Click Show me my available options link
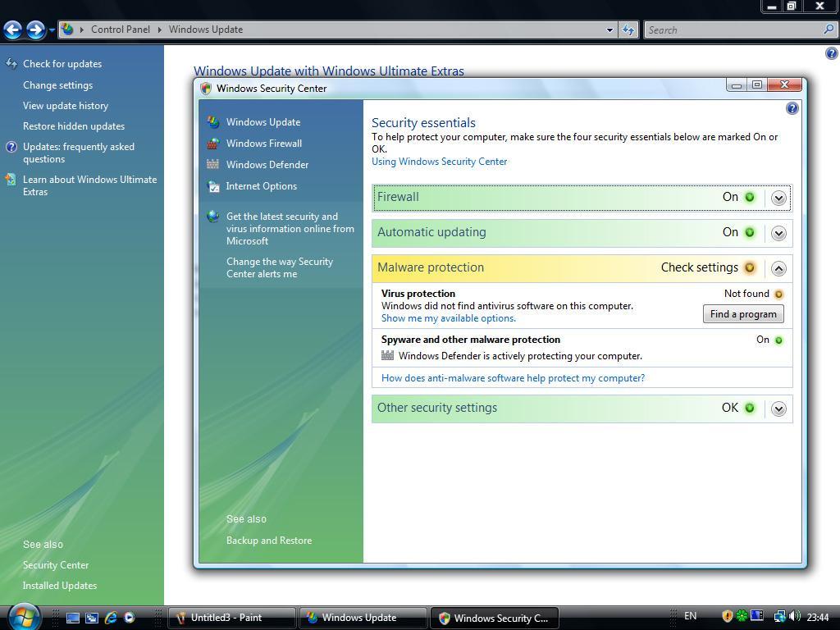Image resolution: width=840 pixels, height=630 pixels. point(449,318)
